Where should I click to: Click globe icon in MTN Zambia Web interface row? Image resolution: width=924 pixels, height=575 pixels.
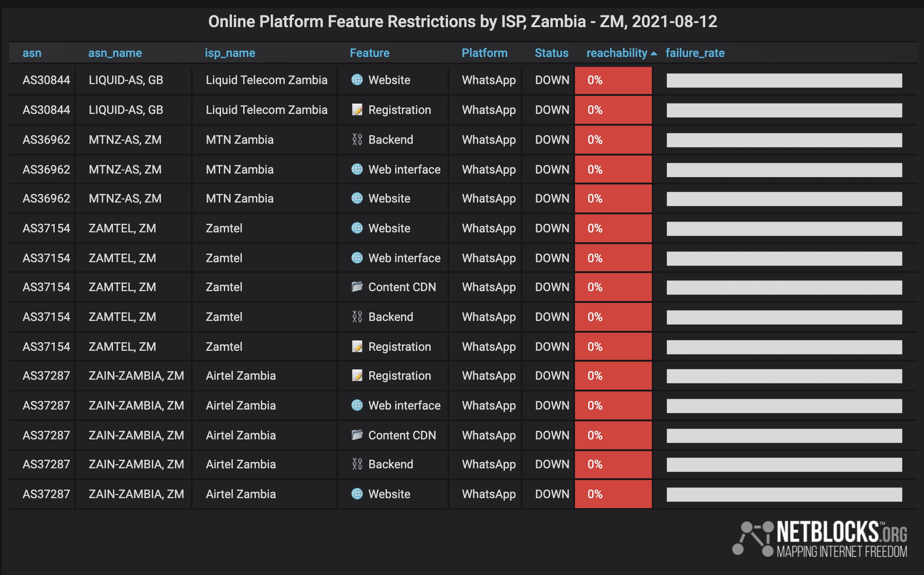(357, 170)
